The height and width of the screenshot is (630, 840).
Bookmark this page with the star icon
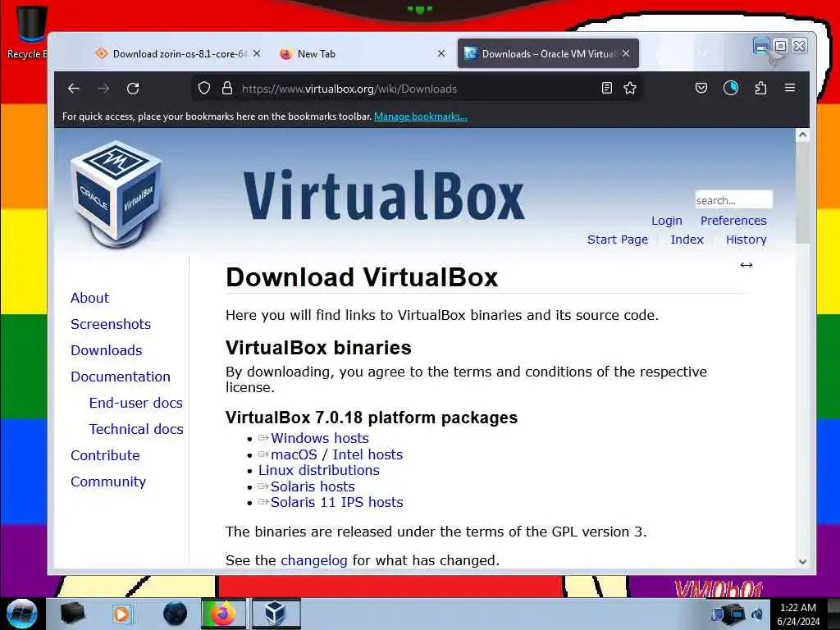pyautogui.click(x=630, y=89)
